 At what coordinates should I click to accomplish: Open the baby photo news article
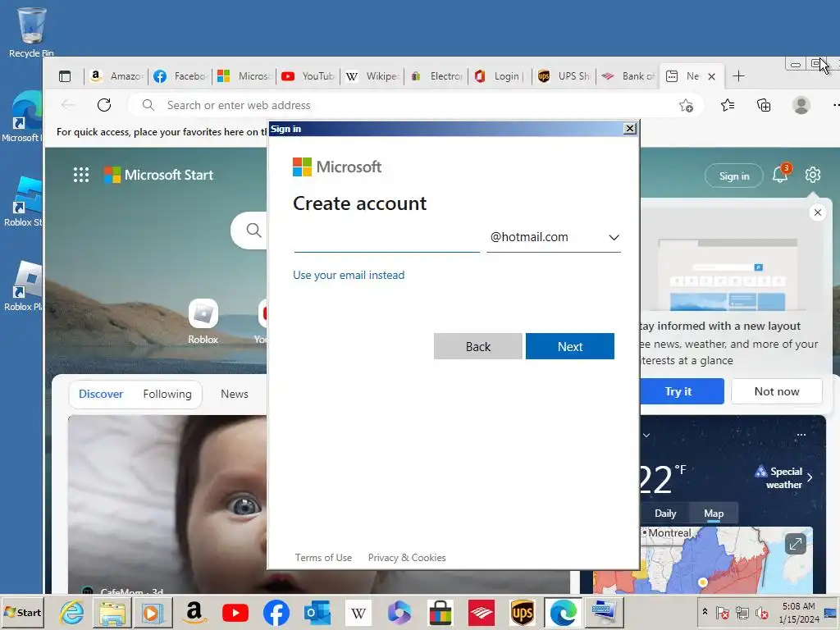(x=167, y=504)
